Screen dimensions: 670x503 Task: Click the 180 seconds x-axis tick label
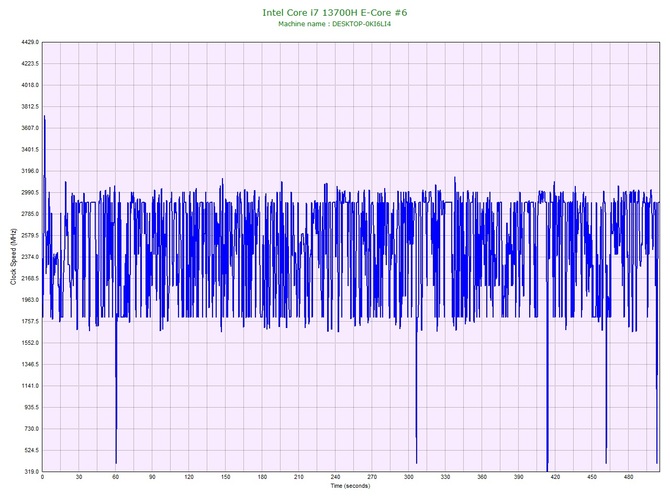tap(262, 477)
